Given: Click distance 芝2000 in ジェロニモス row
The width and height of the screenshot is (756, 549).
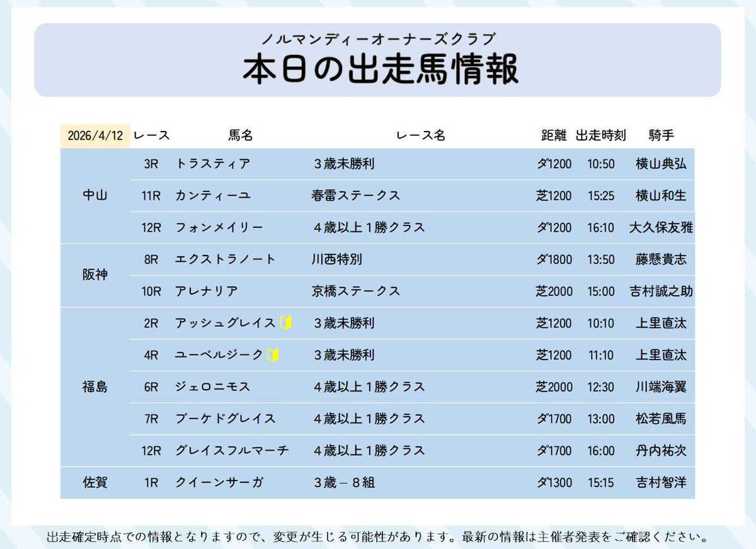Looking at the screenshot, I should (554, 387).
